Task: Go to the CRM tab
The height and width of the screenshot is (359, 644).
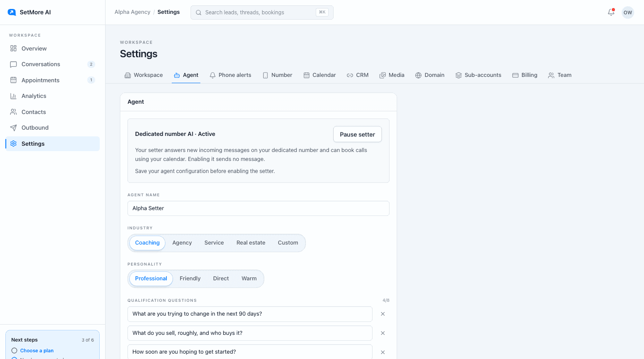Action: pyautogui.click(x=357, y=75)
